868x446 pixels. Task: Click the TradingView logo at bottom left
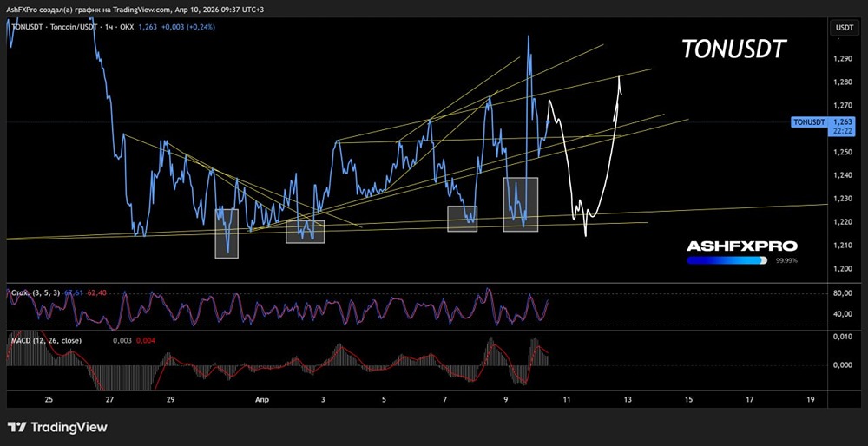(x=57, y=427)
